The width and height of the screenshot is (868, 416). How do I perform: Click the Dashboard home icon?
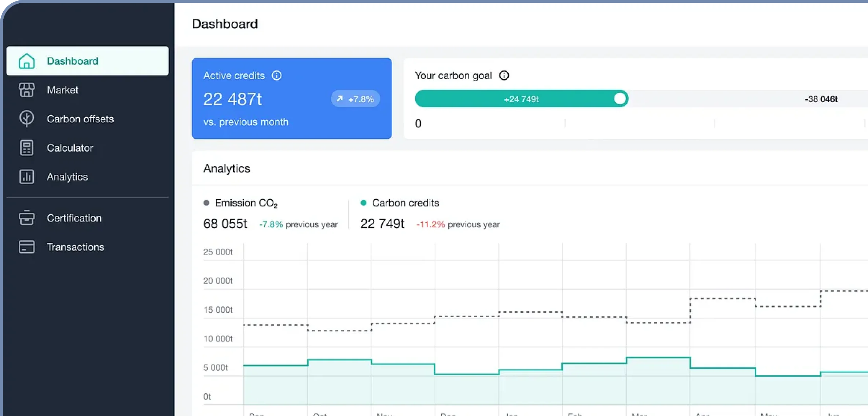tap(26, 61)
